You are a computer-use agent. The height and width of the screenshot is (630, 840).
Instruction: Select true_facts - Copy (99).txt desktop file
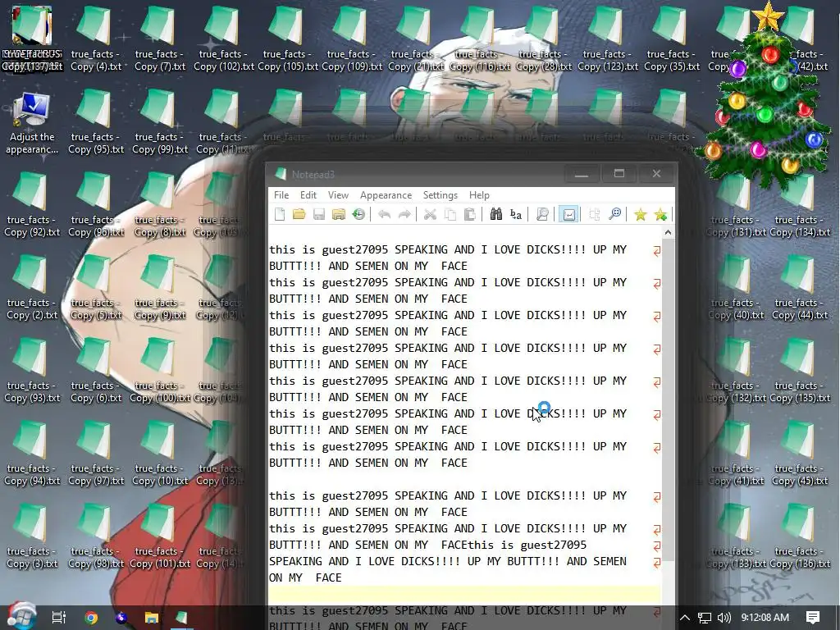pyautogui.click(x=160, y=123)
